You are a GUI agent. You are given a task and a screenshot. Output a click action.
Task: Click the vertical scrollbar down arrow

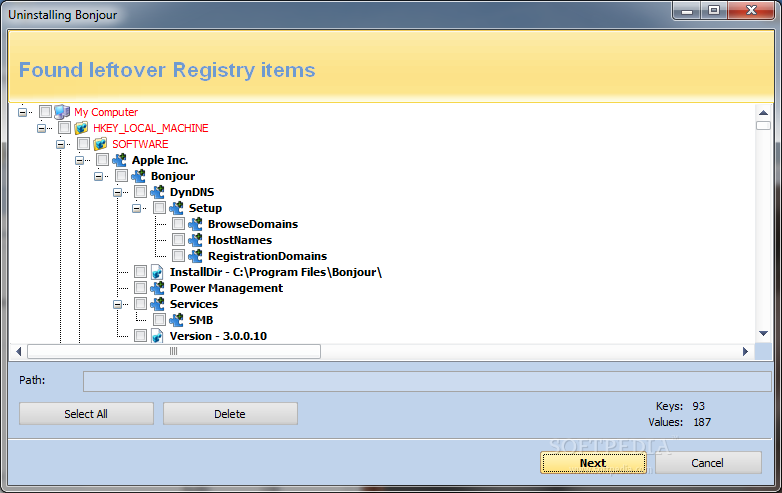tap(763, 333)
